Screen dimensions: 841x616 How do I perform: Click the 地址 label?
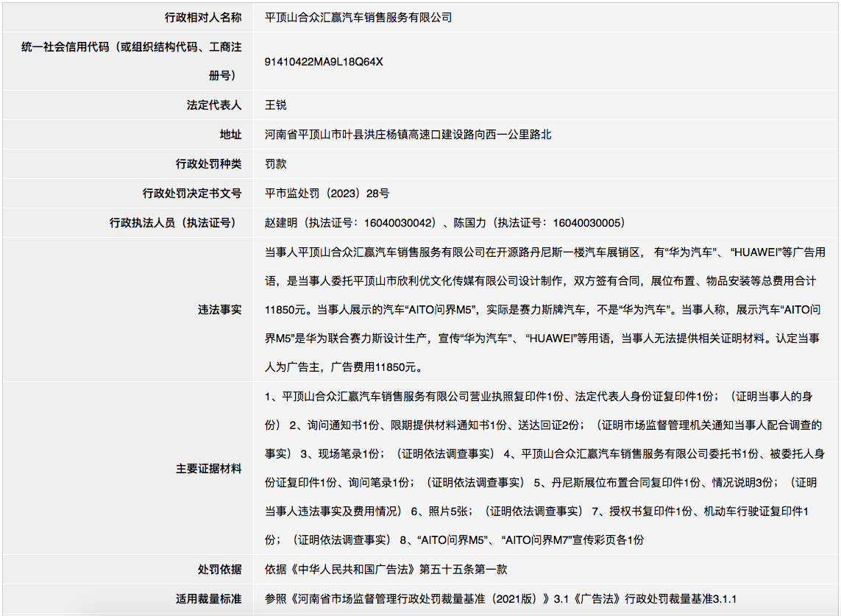[x=230, y=135]
